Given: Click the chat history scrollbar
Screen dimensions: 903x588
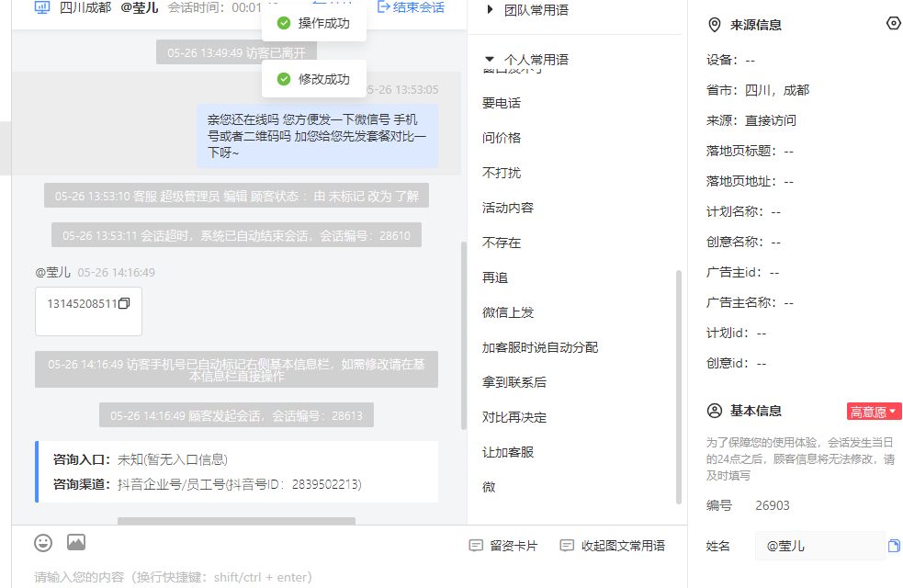Looking at the screenshot, I should (x=464, y=335).
